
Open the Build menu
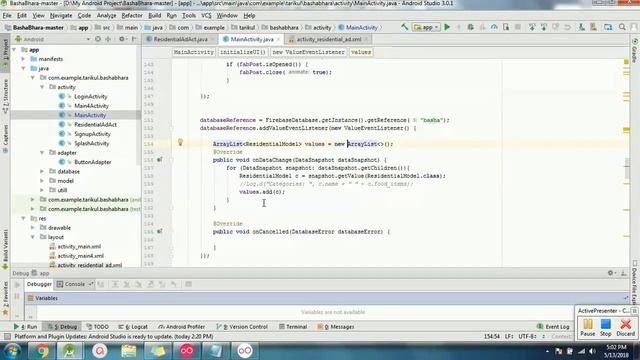(x=154, y=16)
